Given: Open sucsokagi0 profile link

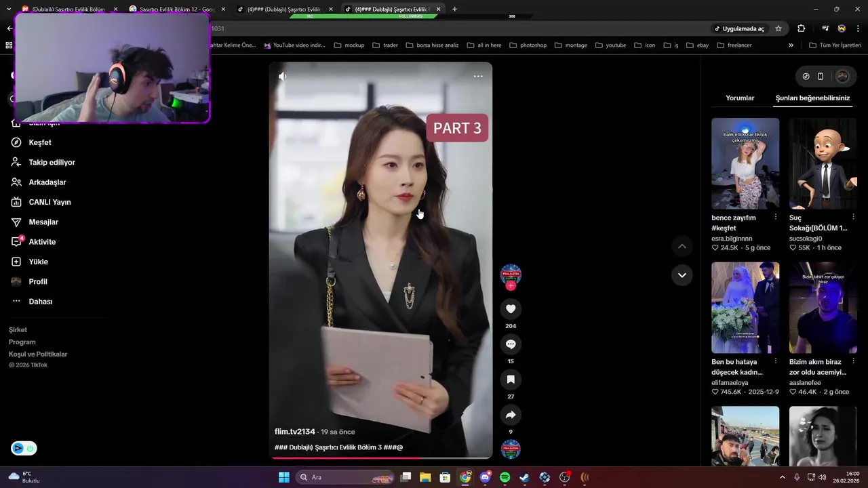Looking at the screenshot, I should (x=806, y=239).
